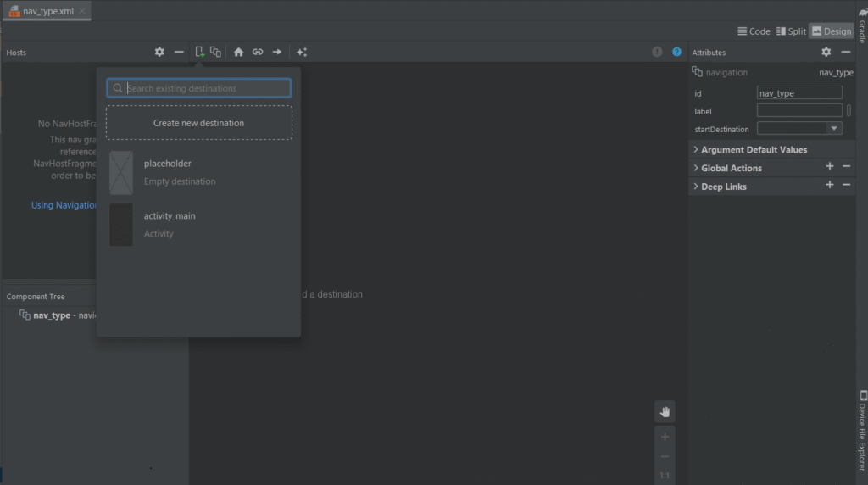Screen dimensions: 868x485
Task: Click the Add Deep Link icon
Action: (x=258, y=52)
